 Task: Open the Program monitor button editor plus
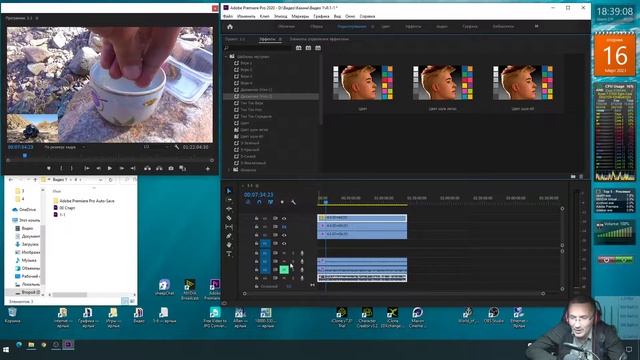207,169
